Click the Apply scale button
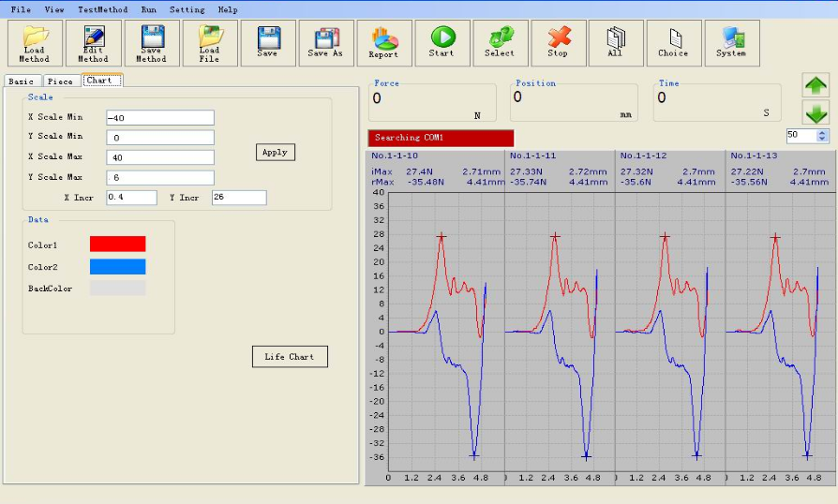The image size is (838, 504). [x=275, y=152]
